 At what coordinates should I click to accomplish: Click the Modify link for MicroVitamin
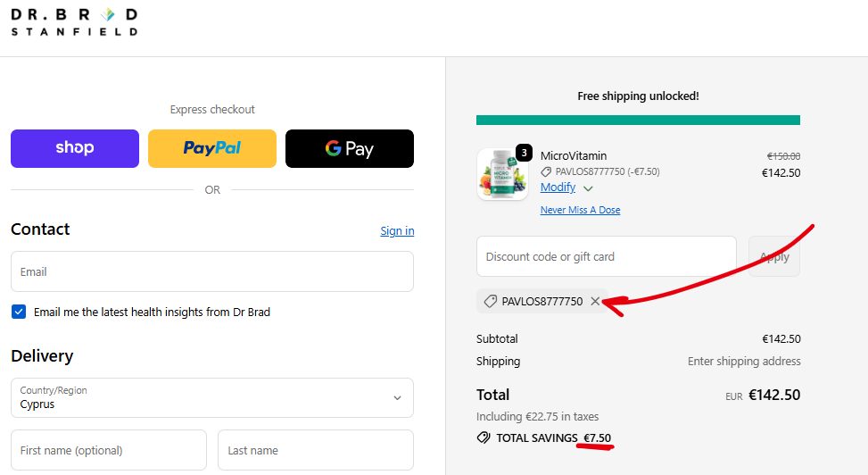[x=558, y=187]
